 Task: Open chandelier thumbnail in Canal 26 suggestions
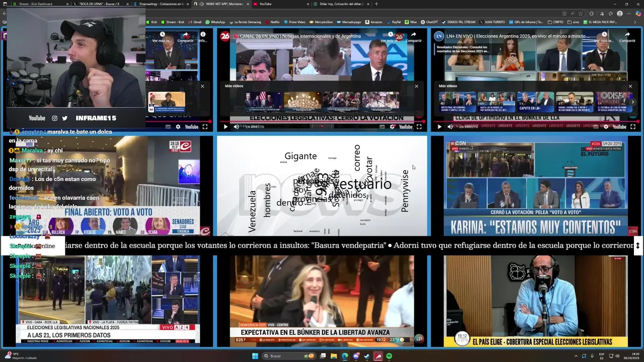tap(302, 102)
